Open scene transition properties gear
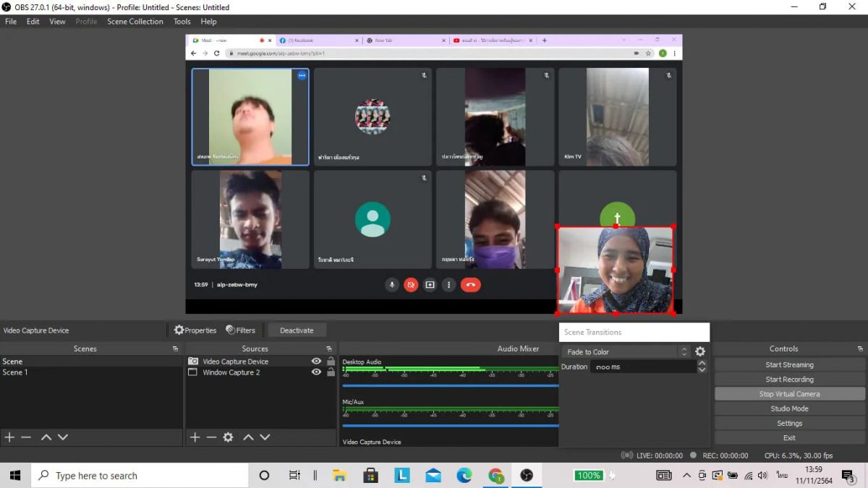Viewport: 868px width, 488px height. point(700,352)
